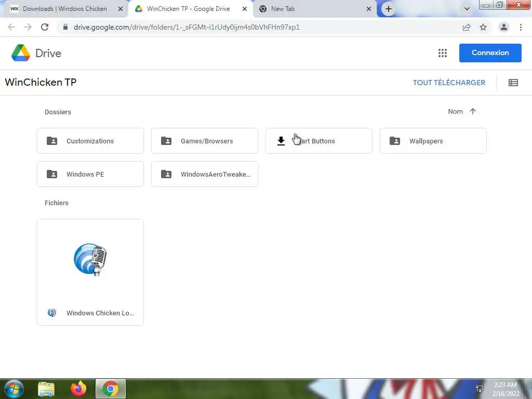
Task: Expand the tab search dropdown chevron
Action: pos(467,9)
